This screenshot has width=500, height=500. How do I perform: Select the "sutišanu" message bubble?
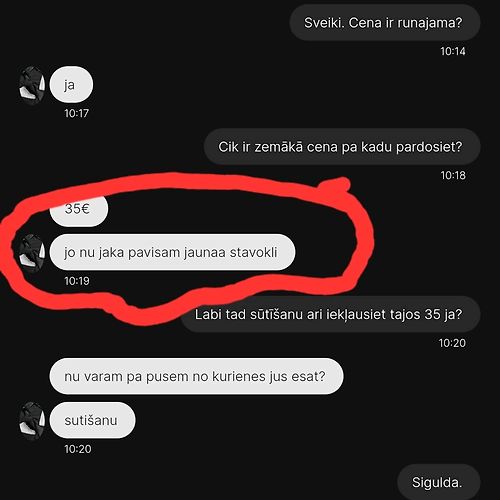(x=92, y=420)
